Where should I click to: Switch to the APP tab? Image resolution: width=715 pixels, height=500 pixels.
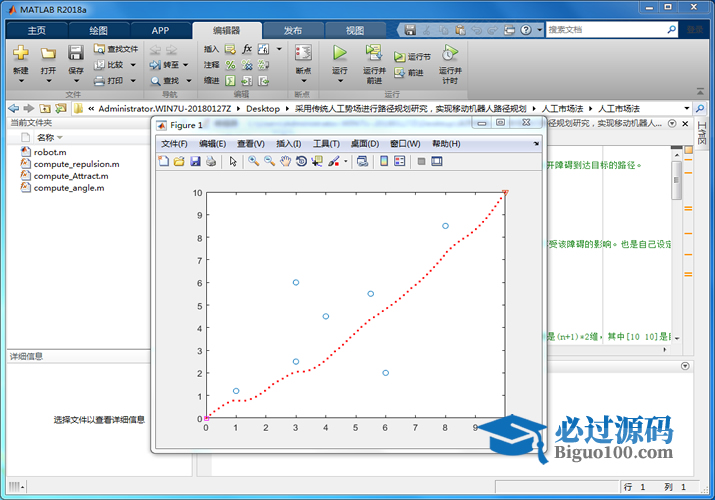(160, 31)
